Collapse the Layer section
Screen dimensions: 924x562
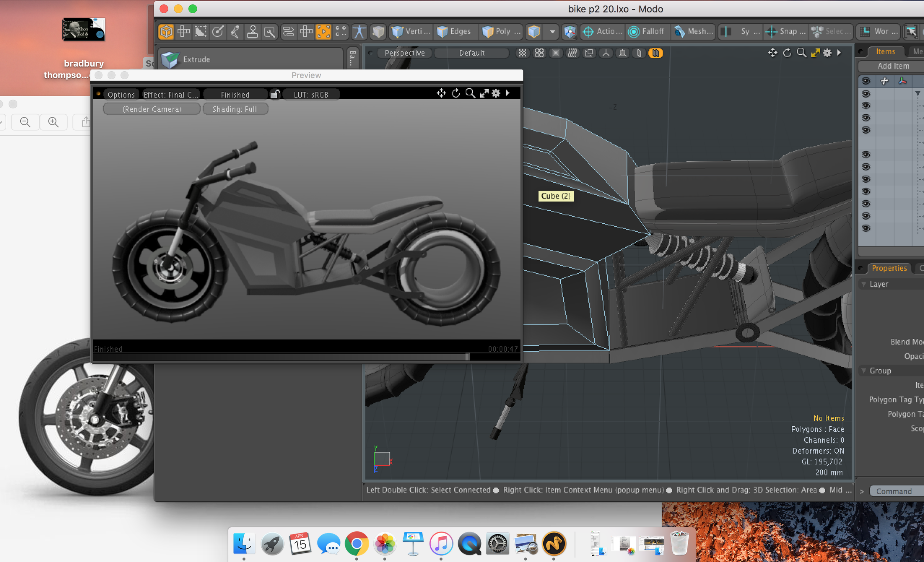point(864,284)
